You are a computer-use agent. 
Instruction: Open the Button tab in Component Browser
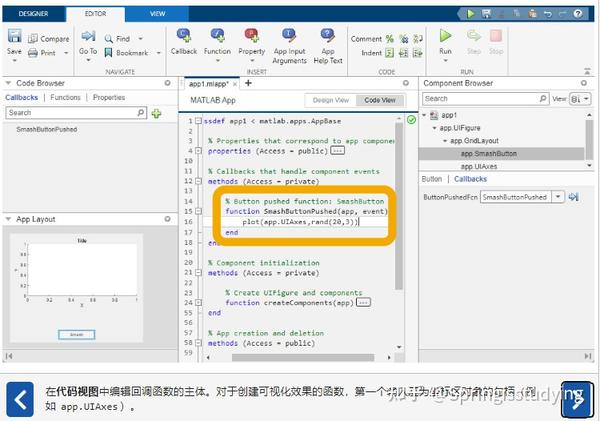[x=432, y=179]
